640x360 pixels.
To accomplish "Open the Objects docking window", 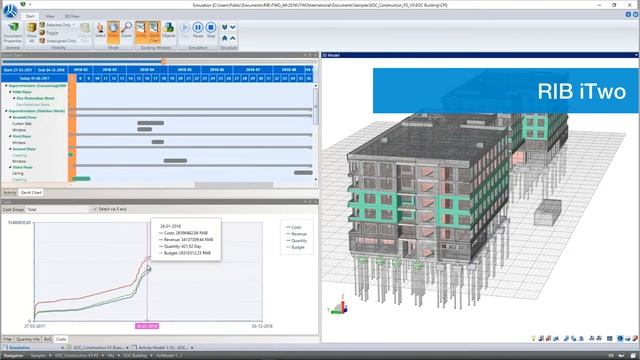I will point(168,31).
